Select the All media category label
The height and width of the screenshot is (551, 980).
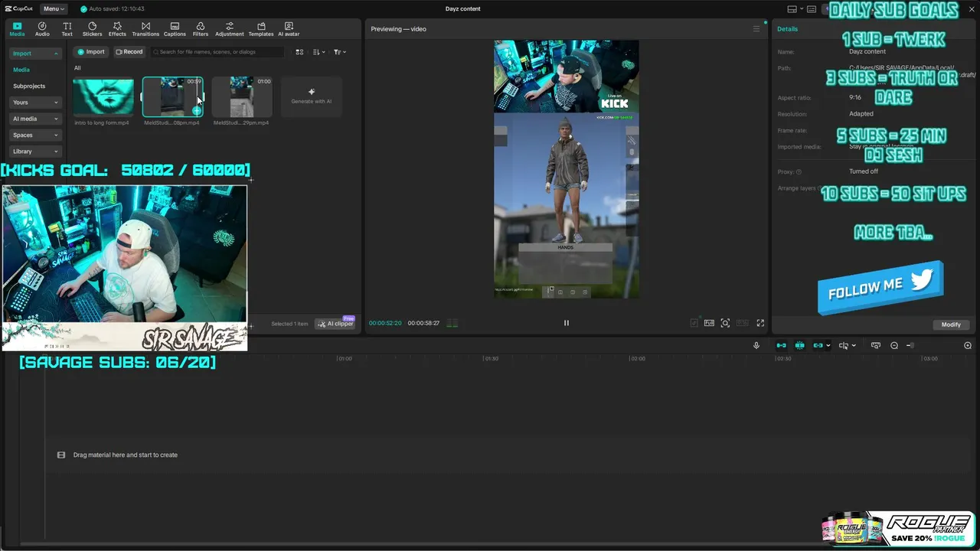[x=77, y=68]
